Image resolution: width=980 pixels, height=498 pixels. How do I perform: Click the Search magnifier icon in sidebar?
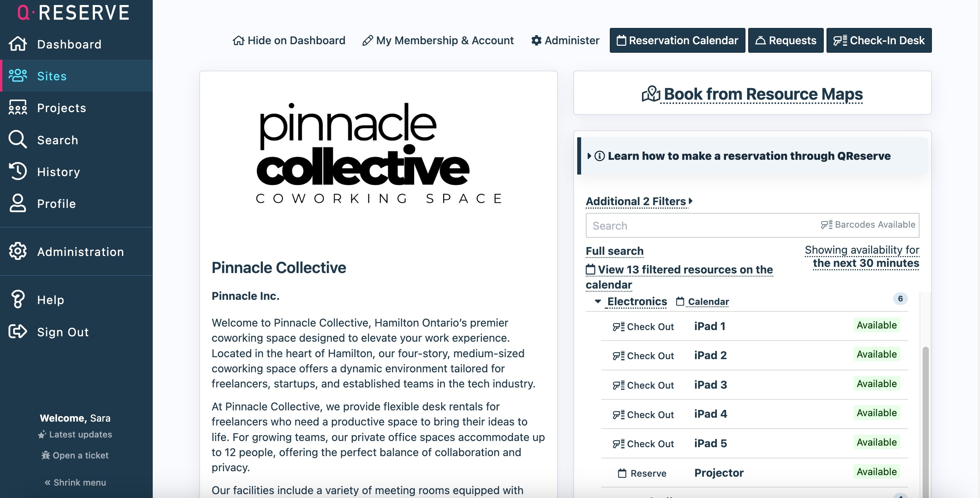click(x=18, y=140)
